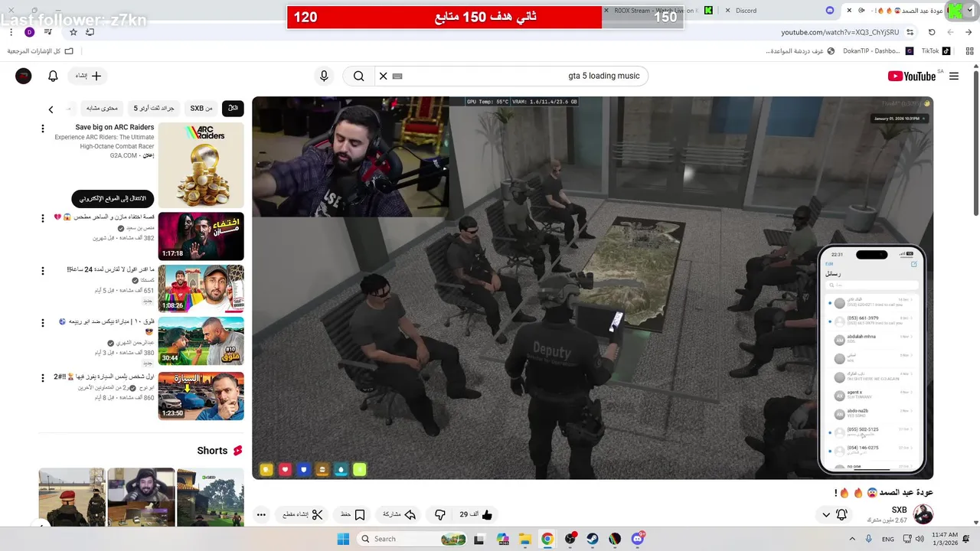980x551 pixels.
Task: Show more filter chips with left chevron
Action: coord(51,109)
